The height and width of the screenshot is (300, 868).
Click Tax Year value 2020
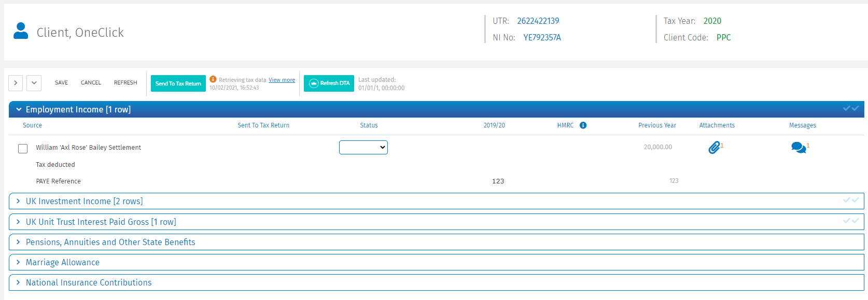coord(712,21)
